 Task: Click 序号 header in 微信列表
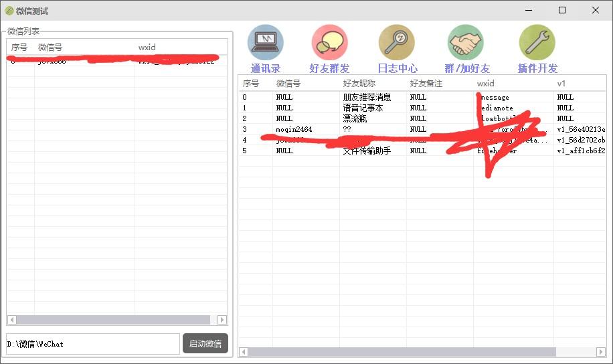(19, 48)
